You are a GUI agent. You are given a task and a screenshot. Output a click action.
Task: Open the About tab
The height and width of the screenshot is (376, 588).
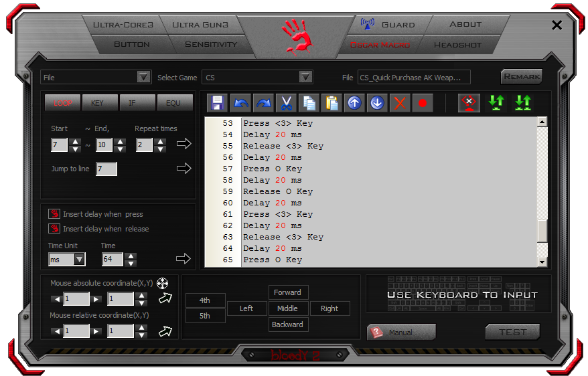(x=465, y=24)
